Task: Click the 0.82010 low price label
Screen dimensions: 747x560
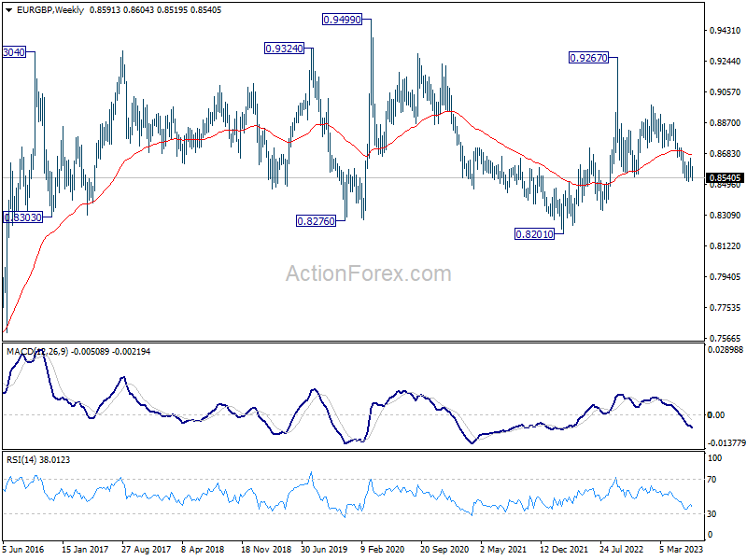Action: click(534, 234)
